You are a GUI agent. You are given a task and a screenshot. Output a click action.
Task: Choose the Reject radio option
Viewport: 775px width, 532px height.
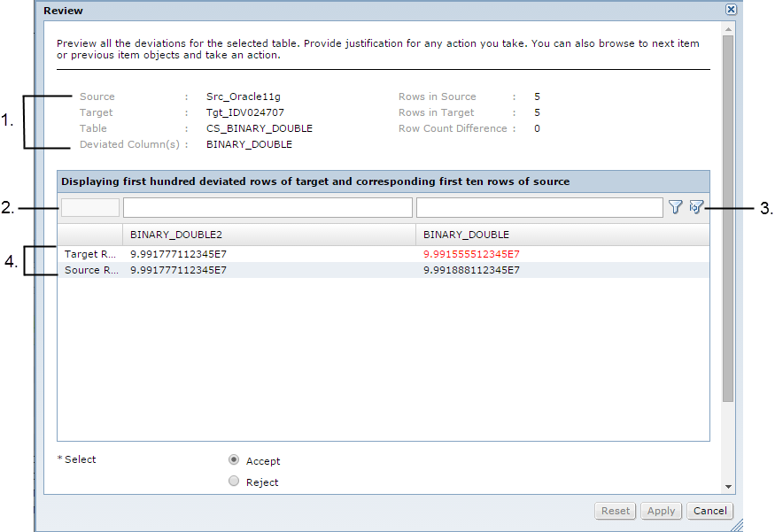point(234,482)
